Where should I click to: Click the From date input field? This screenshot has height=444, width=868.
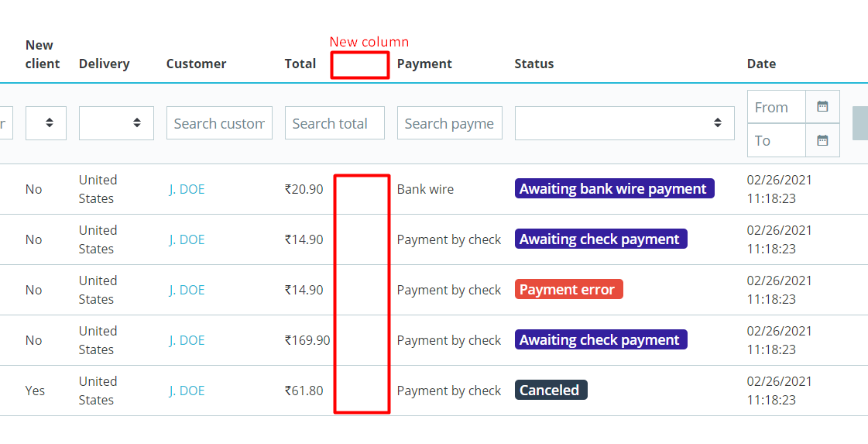pyautogui.click(x=776, y=107)
